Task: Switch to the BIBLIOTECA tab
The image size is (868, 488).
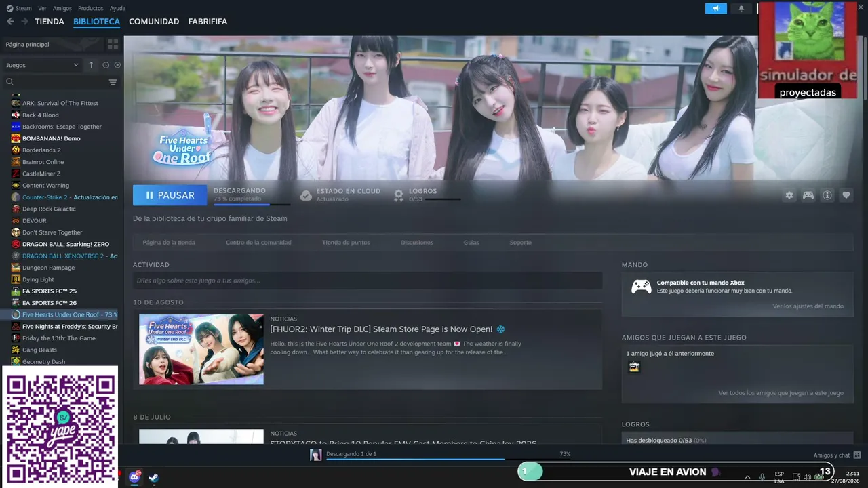Action: [x=96, y=22]
